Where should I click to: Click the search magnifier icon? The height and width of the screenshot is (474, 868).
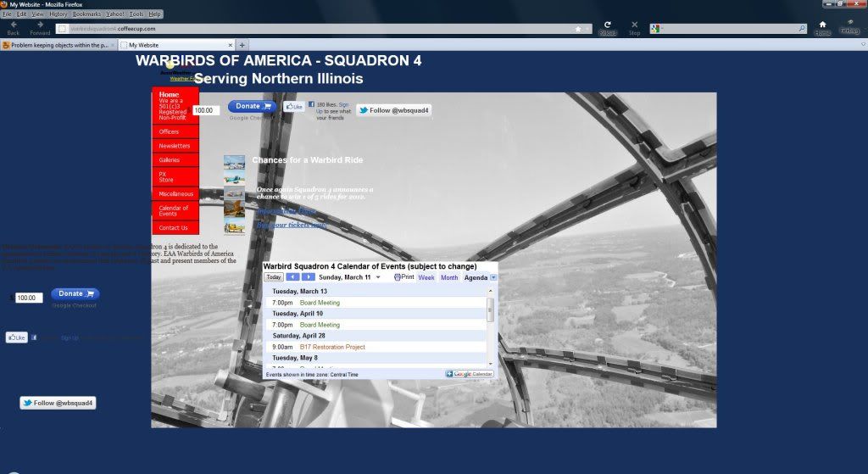pyautogui.click(x=802, y=28)
